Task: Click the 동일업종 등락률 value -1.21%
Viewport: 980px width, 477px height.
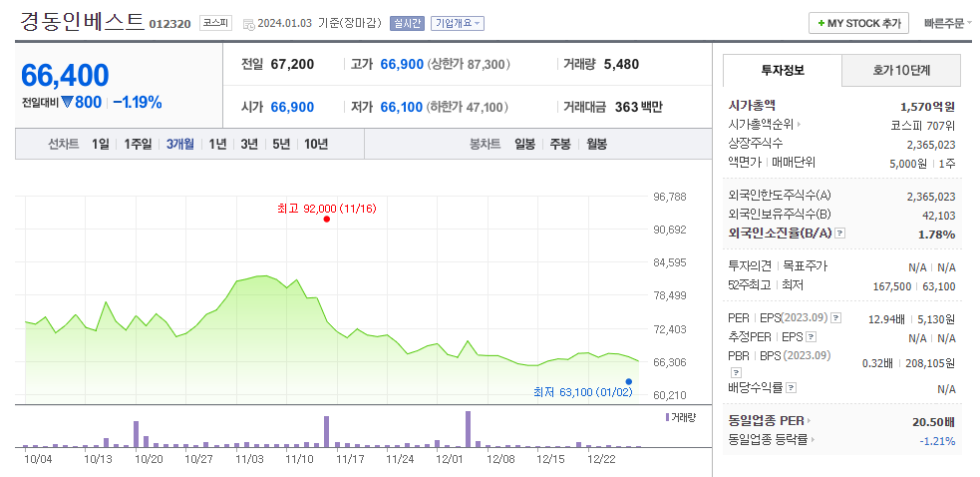Action: pos(937,441)
